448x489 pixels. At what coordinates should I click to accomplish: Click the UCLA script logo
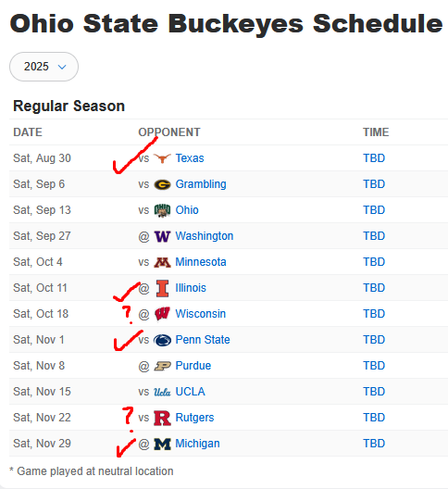click(x=162, y=392)
